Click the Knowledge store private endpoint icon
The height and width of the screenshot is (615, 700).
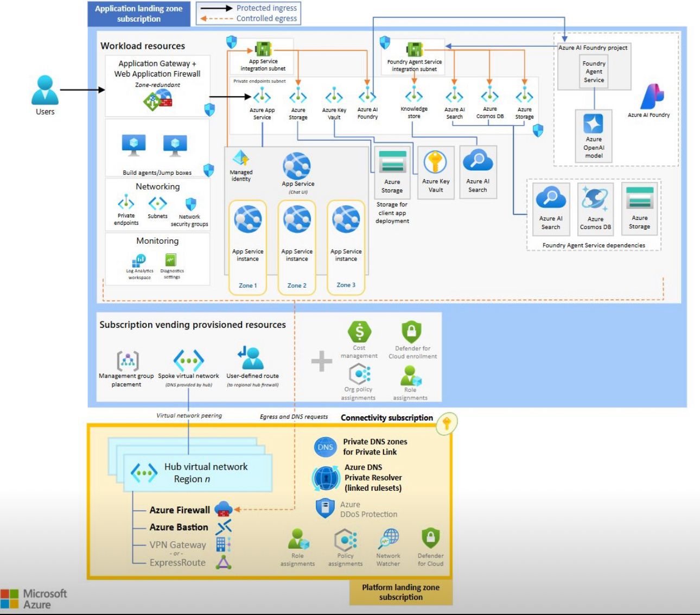click(414, 96)
